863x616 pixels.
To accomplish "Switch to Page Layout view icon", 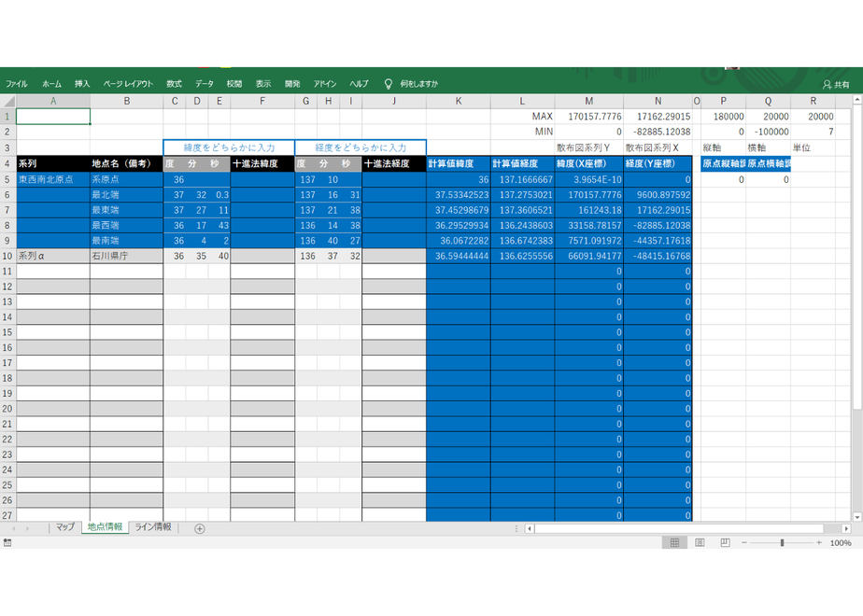I will [x=700, y=543].
